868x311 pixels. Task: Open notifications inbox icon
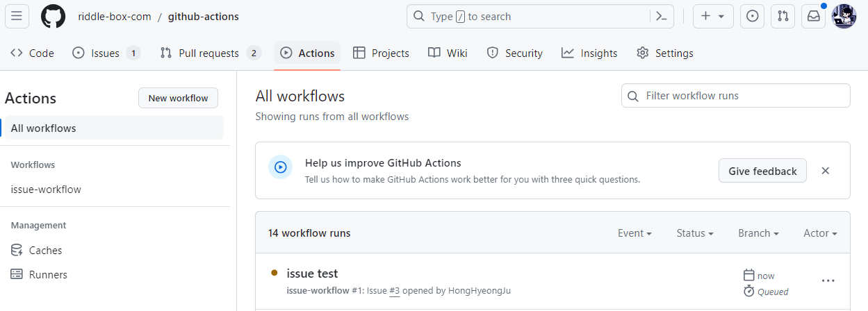[813, 16]
